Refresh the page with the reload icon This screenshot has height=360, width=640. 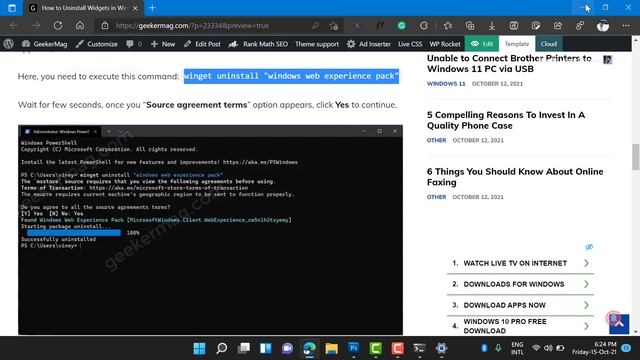tap(58, 26)
